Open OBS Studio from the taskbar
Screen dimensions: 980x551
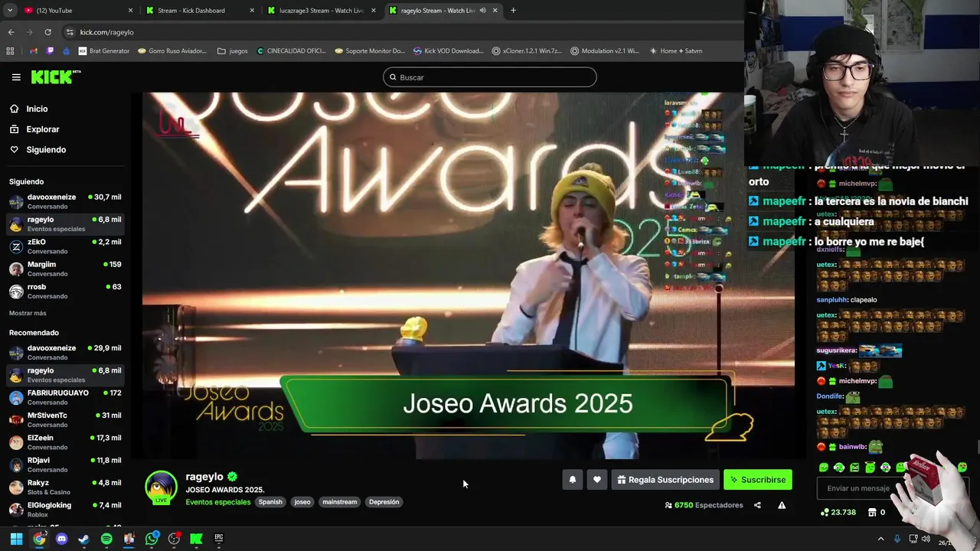click(174, 539)
